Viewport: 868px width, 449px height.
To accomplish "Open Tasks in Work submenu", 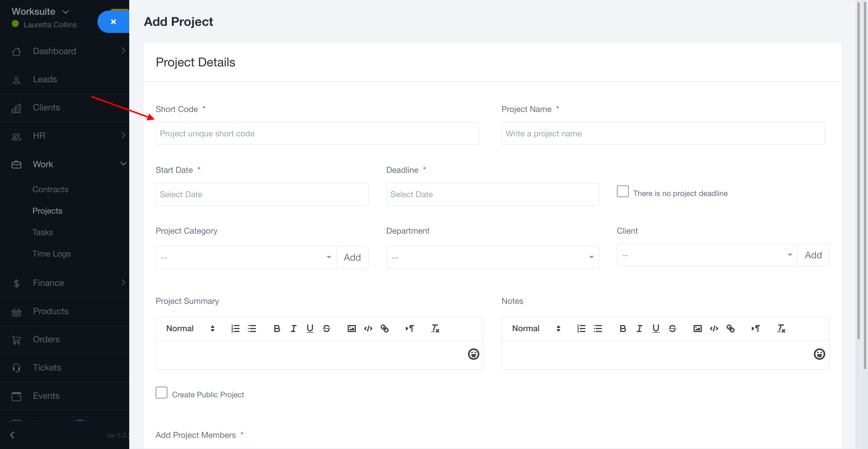I will point(43,232).
